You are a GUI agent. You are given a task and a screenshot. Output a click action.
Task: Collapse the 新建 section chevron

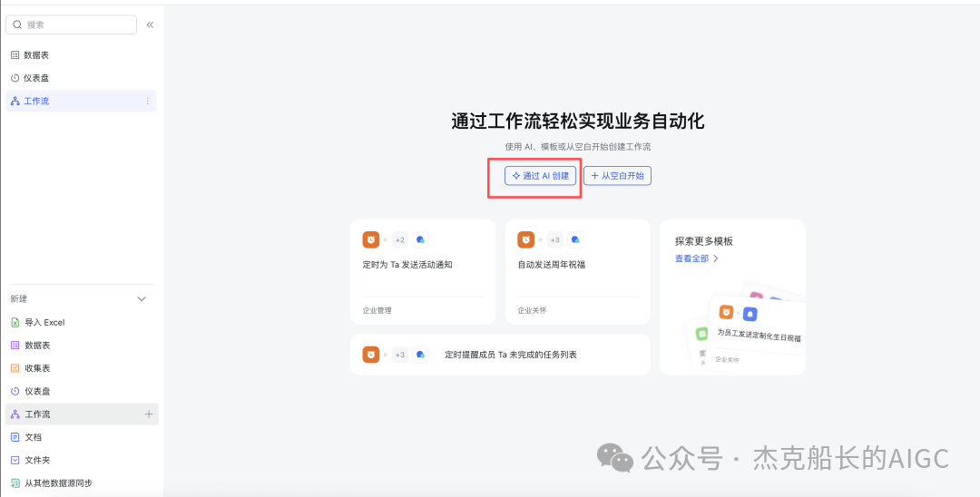click(142, 299)
